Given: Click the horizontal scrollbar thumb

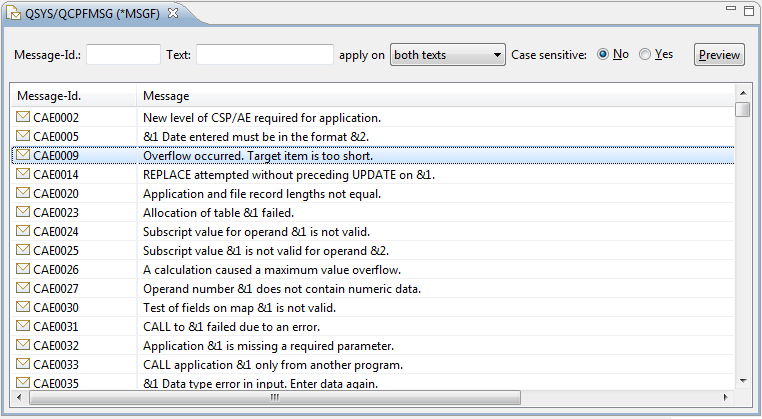Looking at the screenshot, I should [275, 398].
